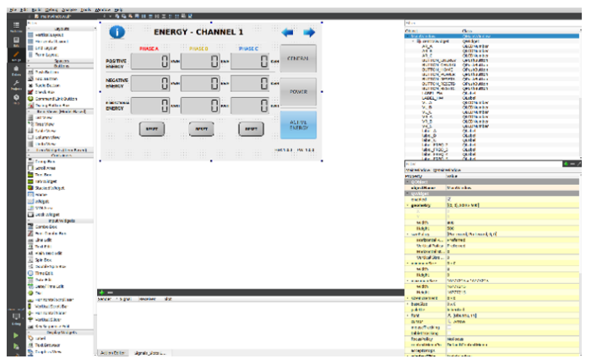Click the right blue arrow on form
This screenshot has width=591, height=364.
coord(309,32)
